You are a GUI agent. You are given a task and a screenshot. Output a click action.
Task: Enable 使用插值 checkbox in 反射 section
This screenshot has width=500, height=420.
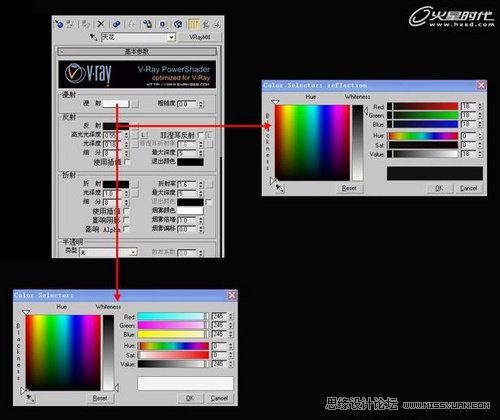click(x=127, y=162)
